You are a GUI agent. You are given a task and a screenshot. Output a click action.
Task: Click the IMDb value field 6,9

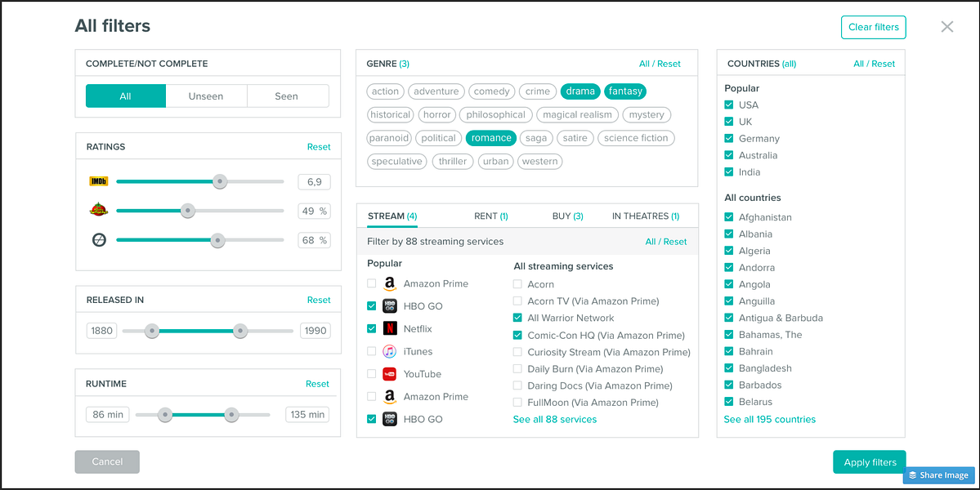point(315,181)
